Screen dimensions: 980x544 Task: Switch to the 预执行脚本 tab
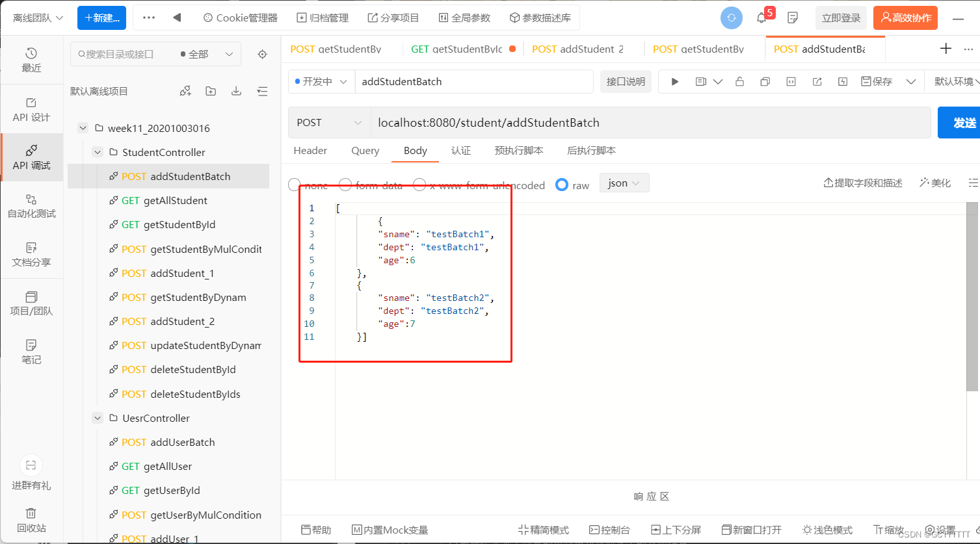(x=518, y=150)
